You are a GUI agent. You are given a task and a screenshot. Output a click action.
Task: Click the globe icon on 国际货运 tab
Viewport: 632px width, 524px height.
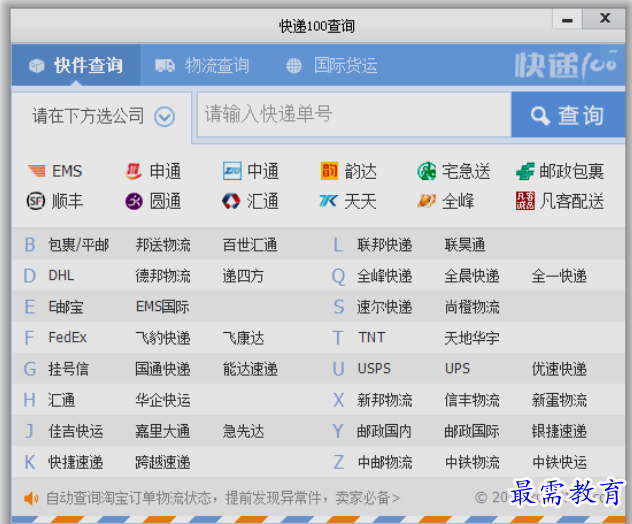(294, 66)
